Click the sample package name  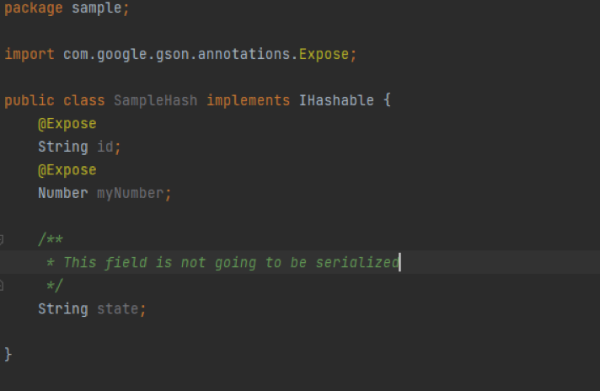(x=96, y=8)
